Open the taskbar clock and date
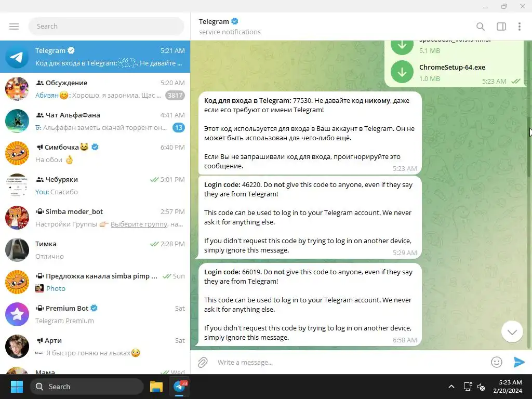 [x=508, y=387]
